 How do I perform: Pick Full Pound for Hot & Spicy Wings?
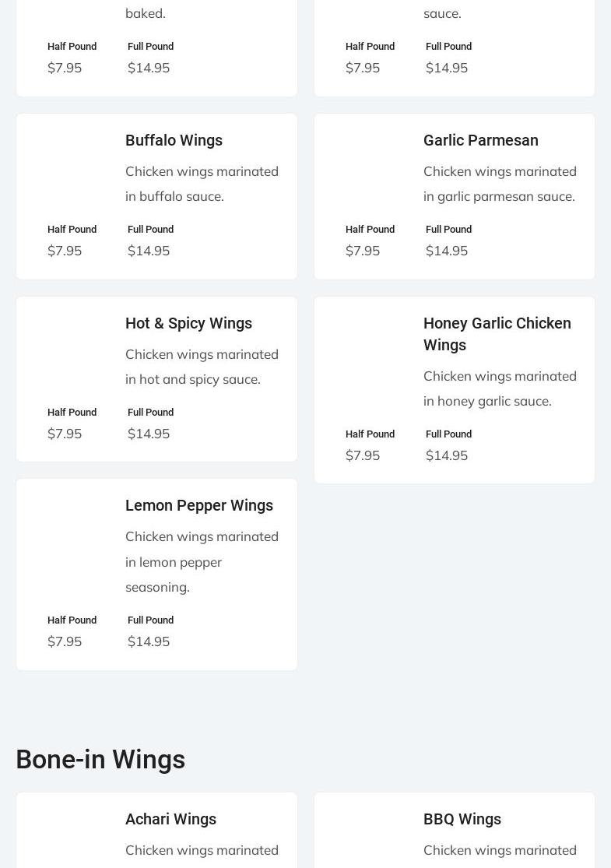(149, 433)
